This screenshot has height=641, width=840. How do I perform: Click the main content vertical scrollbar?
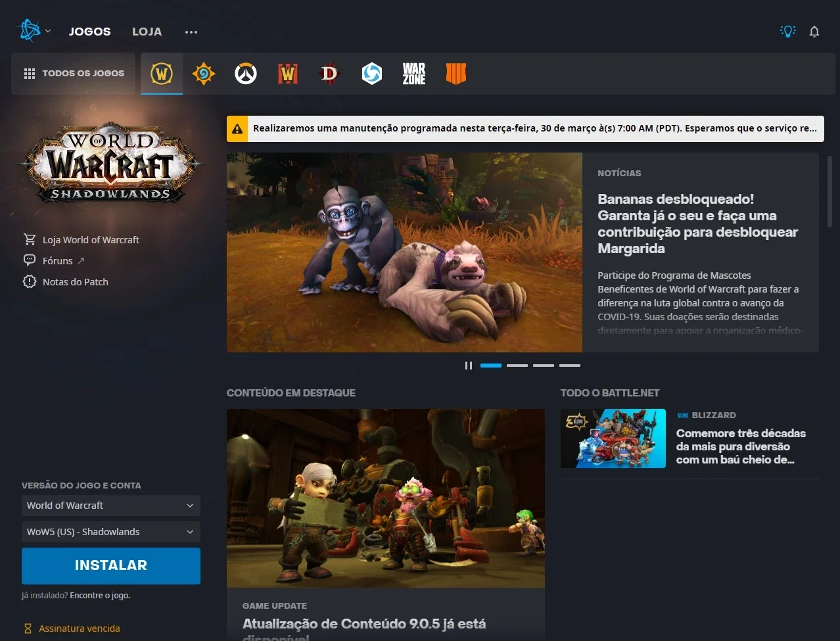(829, 191)
